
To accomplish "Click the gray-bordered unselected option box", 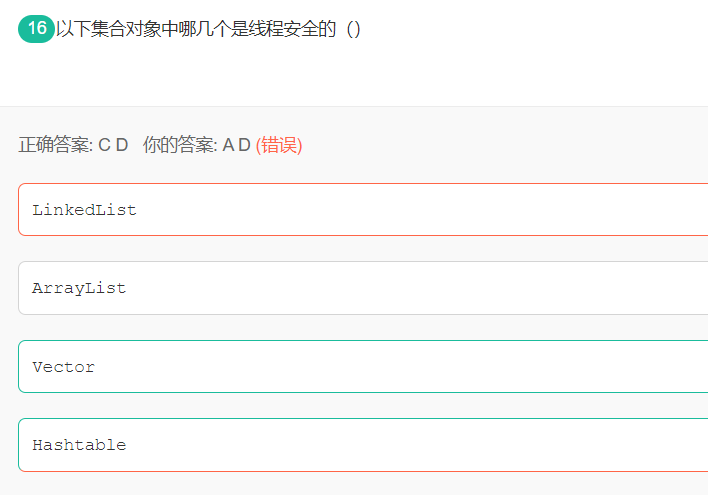I will tap(363, 288).
